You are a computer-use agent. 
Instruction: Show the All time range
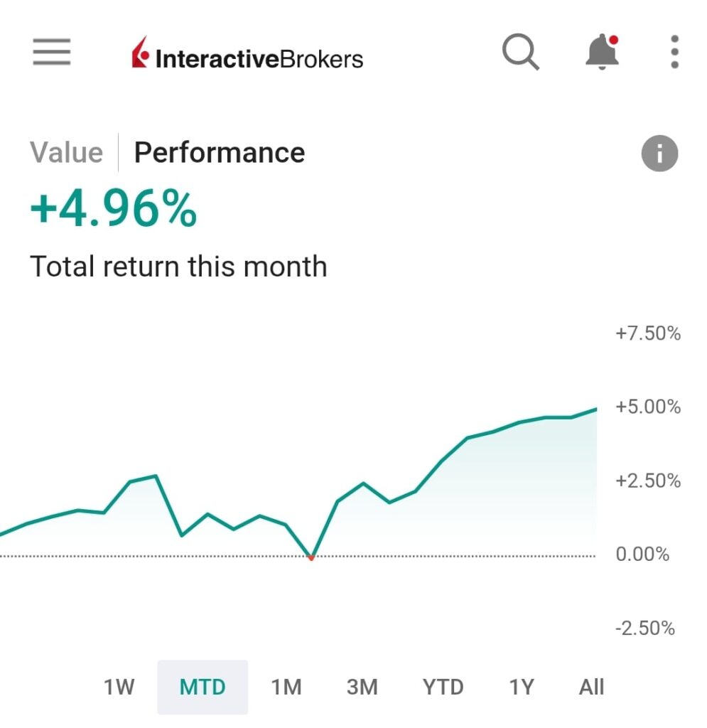(591, 687)
